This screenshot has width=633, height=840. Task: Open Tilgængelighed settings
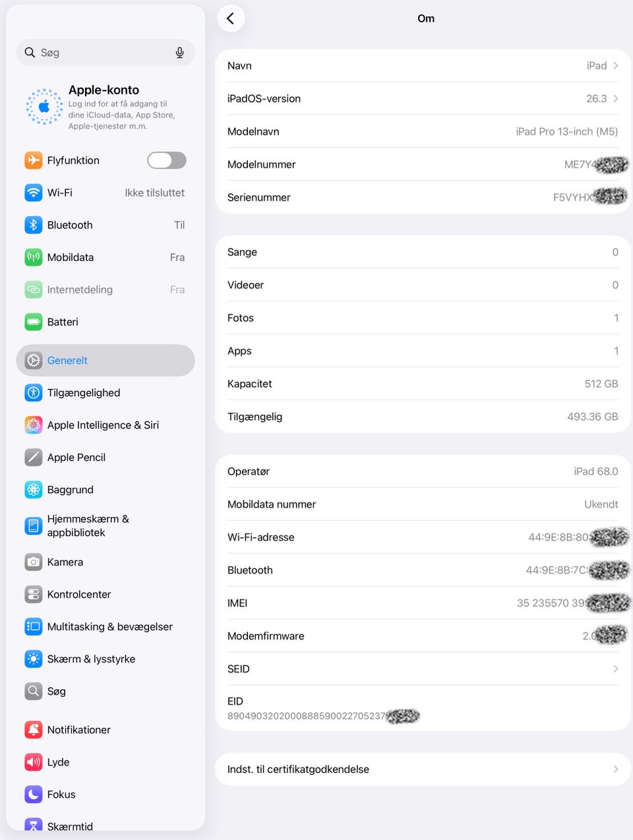pyautogui.click(x=105, y=392)
